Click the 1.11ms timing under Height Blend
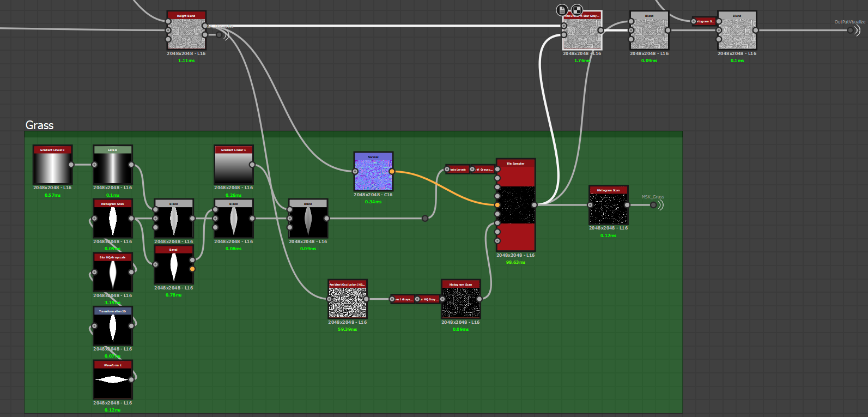Image resolution: width=868 pixels, height=417 pixels. point(186,61)
